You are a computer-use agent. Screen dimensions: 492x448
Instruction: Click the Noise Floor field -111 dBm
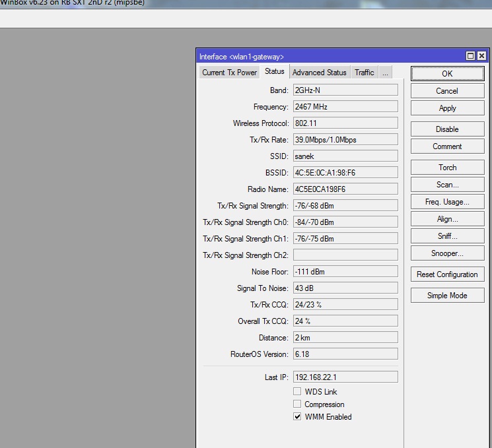[x=345, y=271]
